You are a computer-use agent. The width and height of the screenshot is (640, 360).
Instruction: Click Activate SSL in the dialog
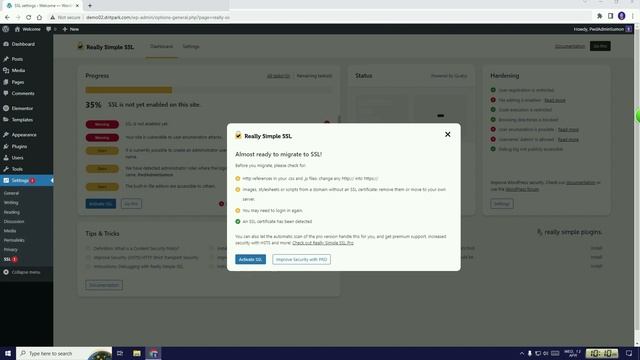tap(250, 259)
